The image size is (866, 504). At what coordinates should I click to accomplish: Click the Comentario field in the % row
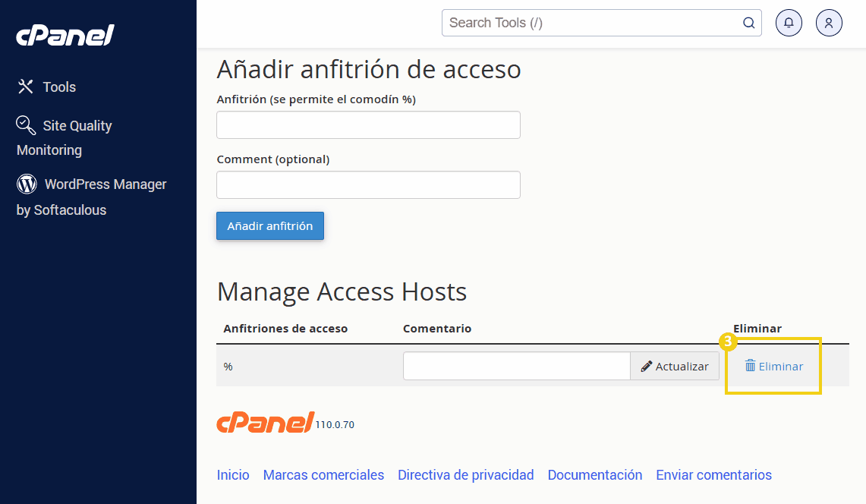click(x=516, y=366)
